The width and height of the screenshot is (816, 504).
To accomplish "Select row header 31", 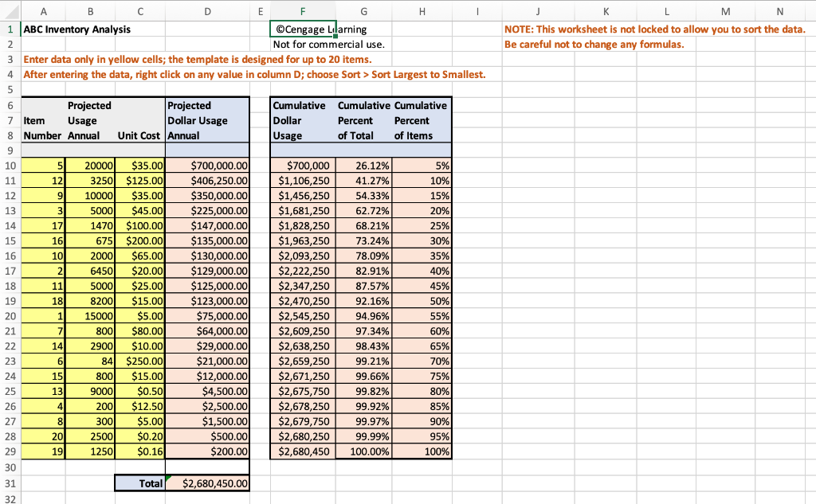I will [x=10, y=484].
